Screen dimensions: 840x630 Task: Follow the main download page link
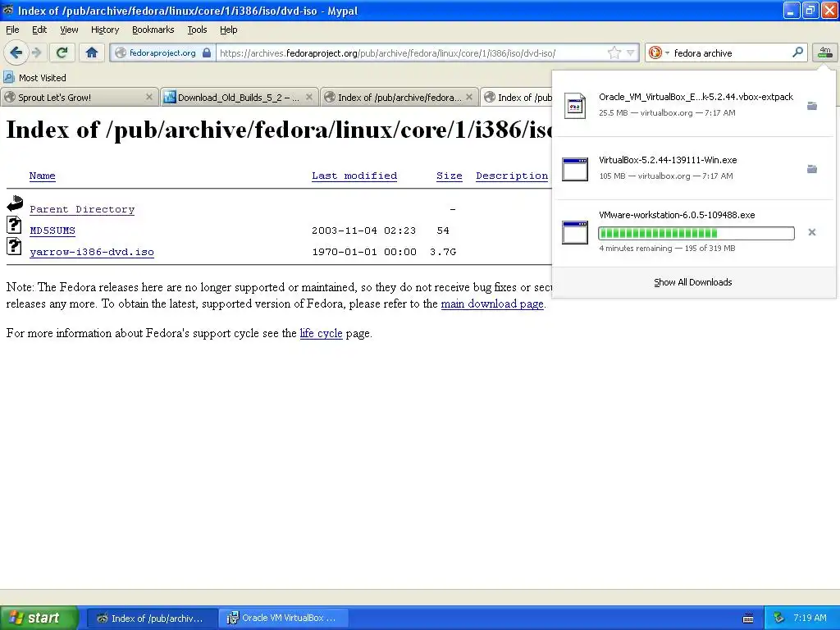coord(492,304)
